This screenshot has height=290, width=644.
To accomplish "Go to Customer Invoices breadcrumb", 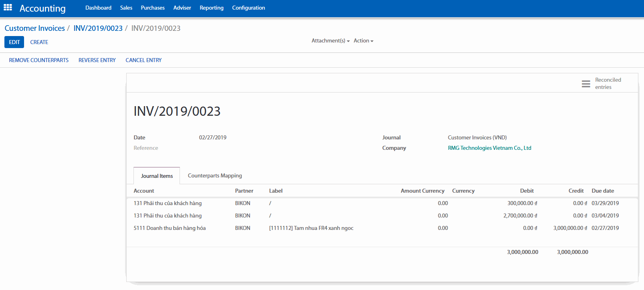I will 35,28.
